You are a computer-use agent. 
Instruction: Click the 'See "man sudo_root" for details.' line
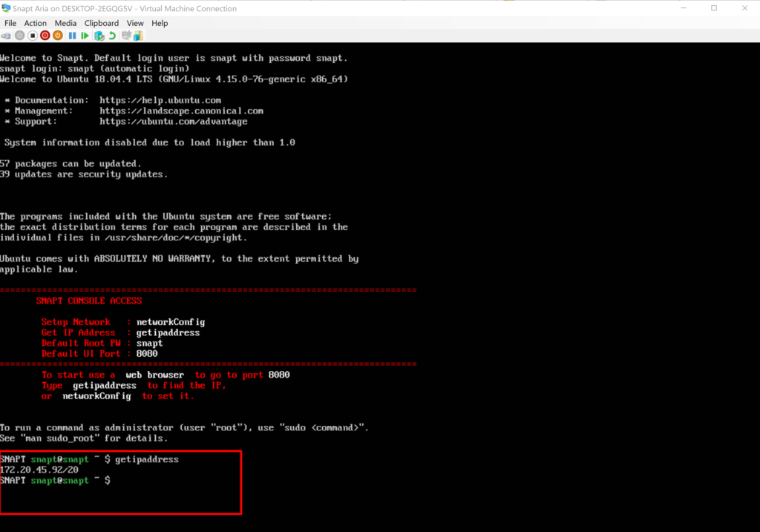(84, 439)
